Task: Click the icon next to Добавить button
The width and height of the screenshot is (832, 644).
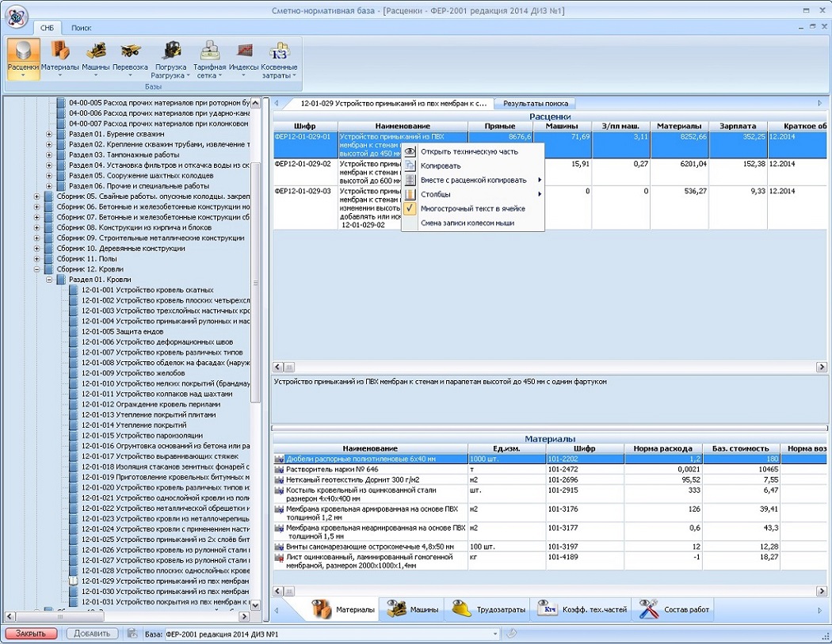Action: click(x=132, y=634)
